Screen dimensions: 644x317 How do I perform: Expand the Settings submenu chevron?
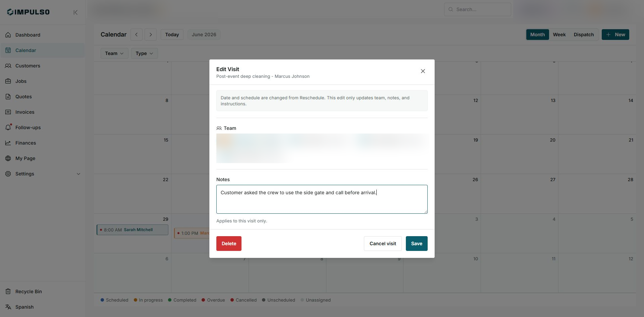tap(78, 174)
